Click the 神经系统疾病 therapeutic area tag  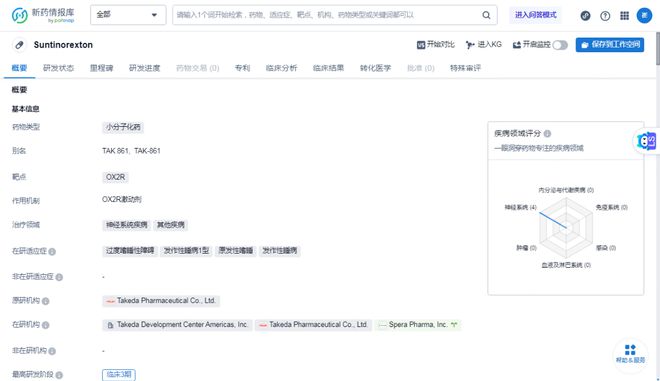[127, 225]
